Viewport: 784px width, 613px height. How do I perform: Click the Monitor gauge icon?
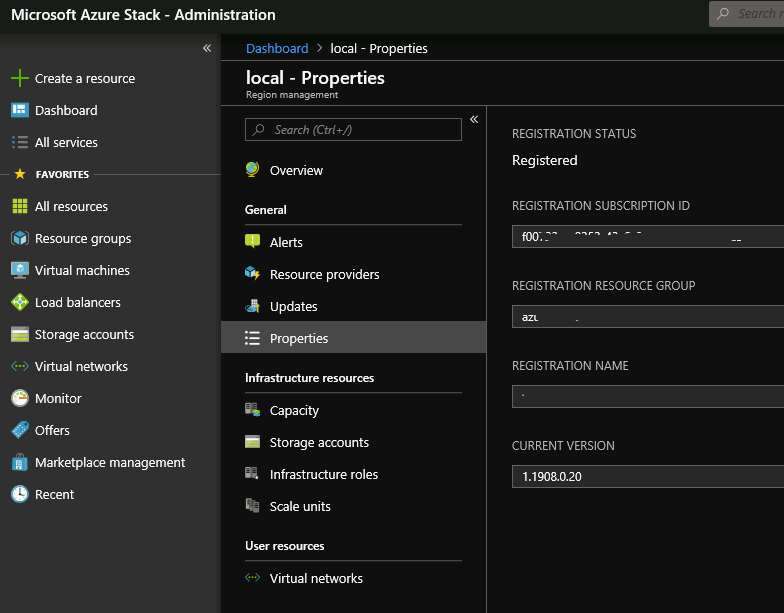(x=20, y=398)
